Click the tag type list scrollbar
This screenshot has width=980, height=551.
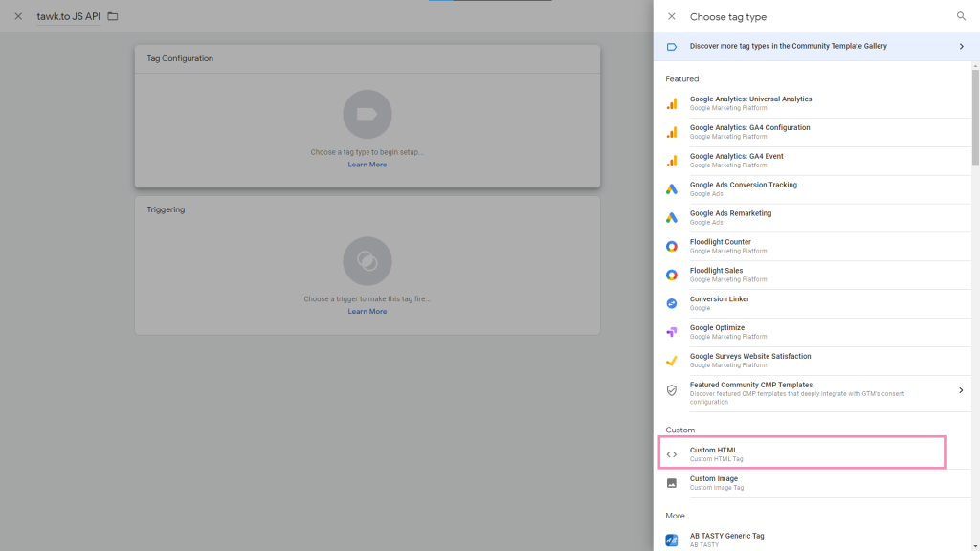[x=975, y=118]
